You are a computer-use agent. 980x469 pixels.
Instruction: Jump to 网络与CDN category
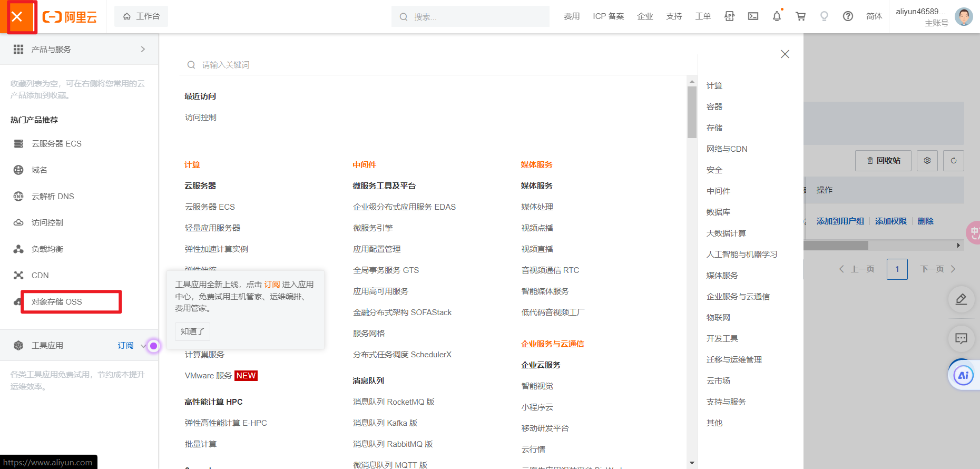click(727, 149)
